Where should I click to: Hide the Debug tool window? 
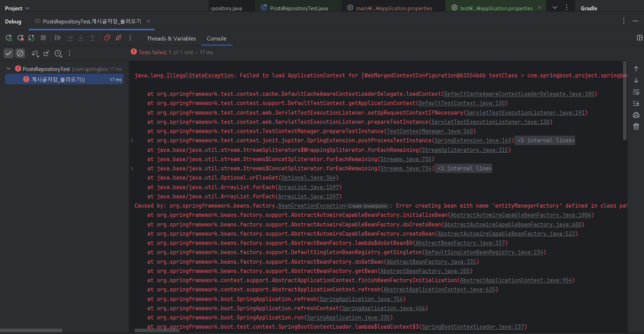(x=635, y=21)
